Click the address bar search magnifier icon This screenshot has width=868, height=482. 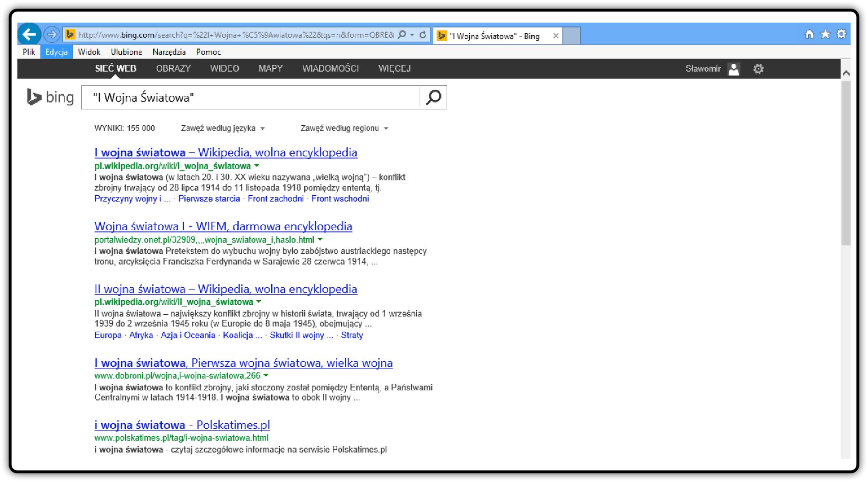click(401, 35)
